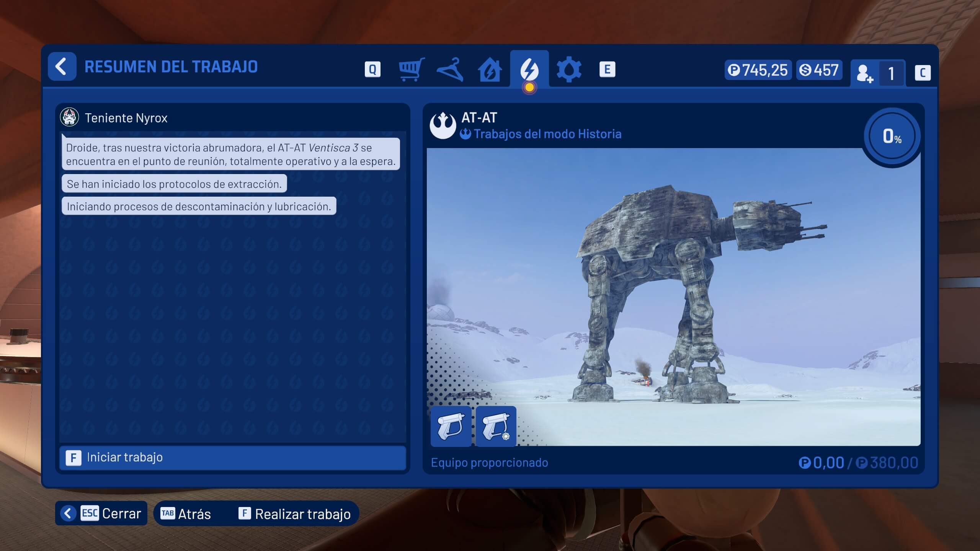Select the lightning jobs tab
The image size is (980, 551).
click(529, 69)
